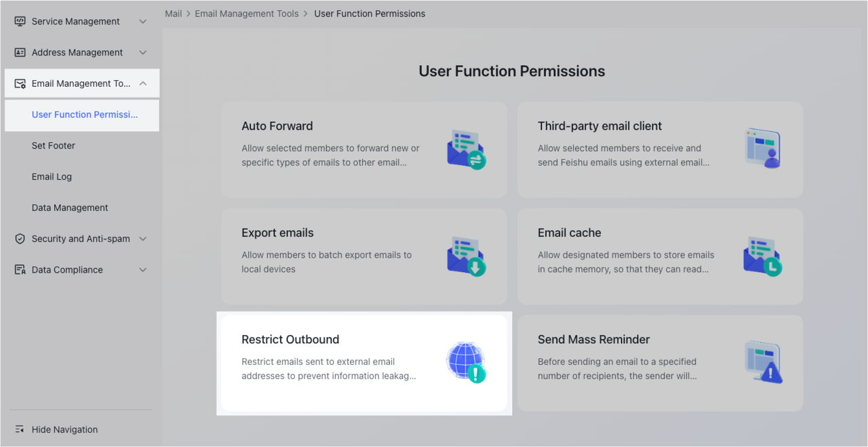868x447 pixels.
Task: Click the Restrict Outbound description text
Action: tap(329, 369)
